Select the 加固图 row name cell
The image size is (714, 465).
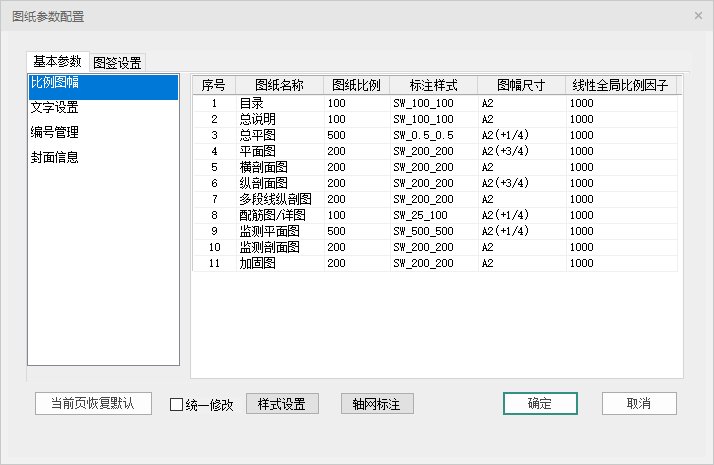coord(279,263)
